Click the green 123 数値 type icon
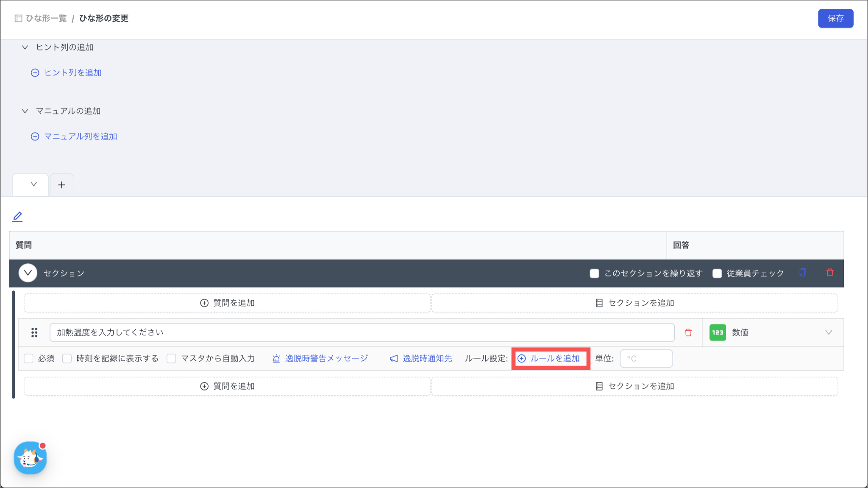 point(718,333)
